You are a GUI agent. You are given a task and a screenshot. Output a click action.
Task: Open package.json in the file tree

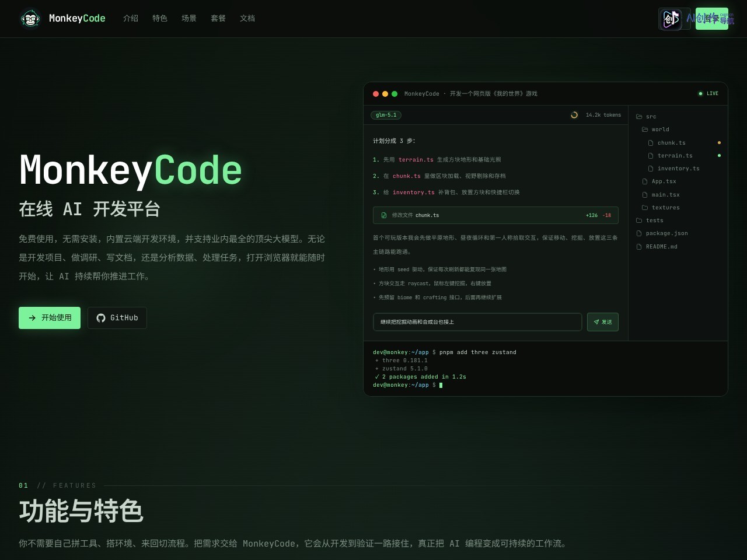[x=662, y=233]
